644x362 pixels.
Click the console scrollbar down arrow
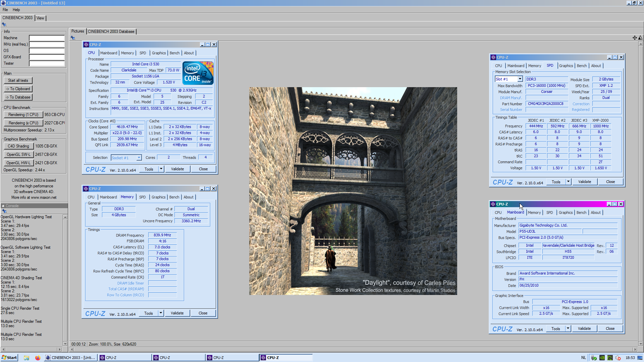(65, 344)
